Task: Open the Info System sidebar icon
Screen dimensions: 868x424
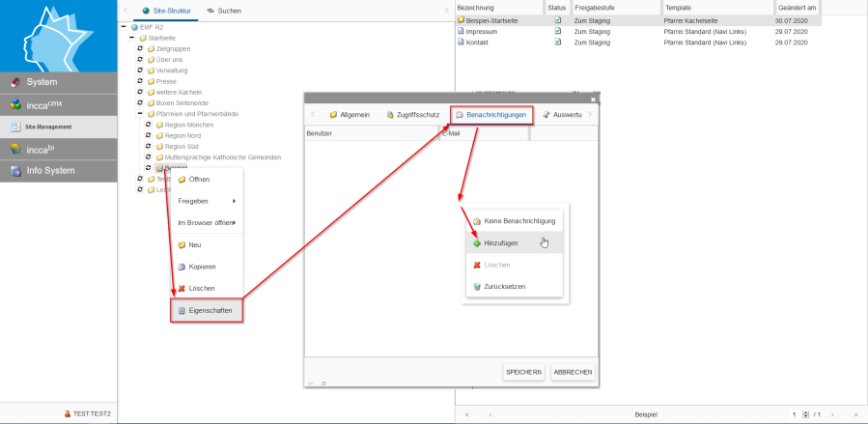Action: (x=15, y=171)
